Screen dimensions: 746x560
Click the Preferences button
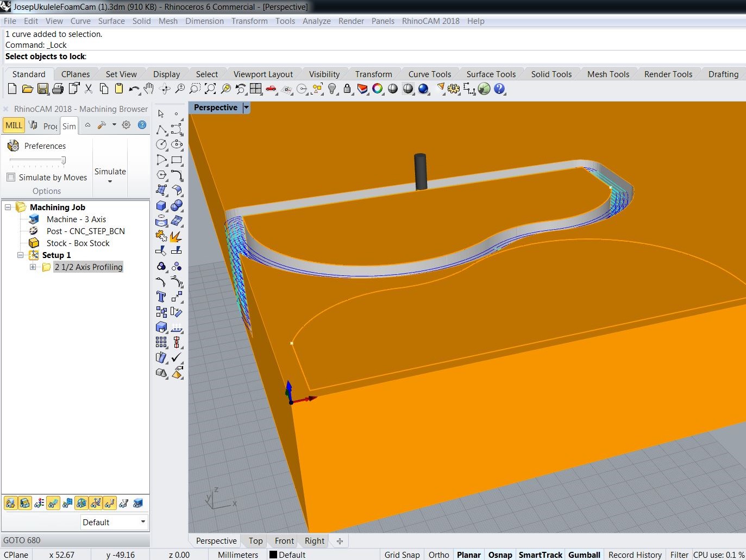click(37, 146)
